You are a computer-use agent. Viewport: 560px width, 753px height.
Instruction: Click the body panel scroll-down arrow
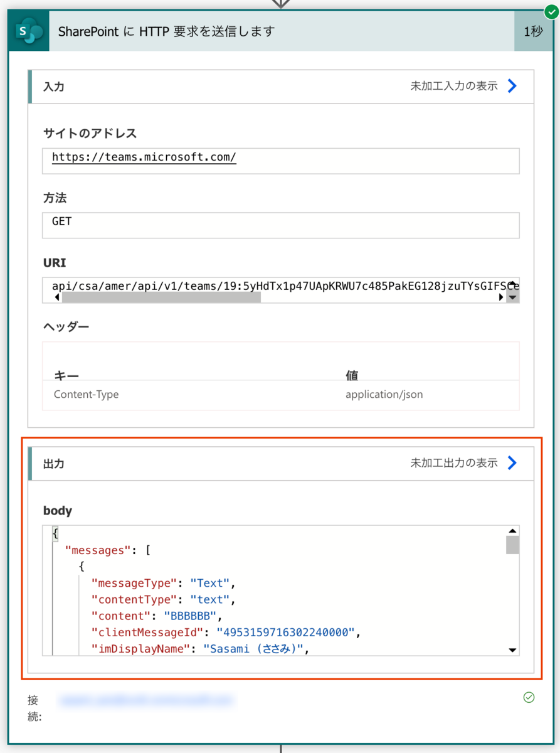[512, 650]
